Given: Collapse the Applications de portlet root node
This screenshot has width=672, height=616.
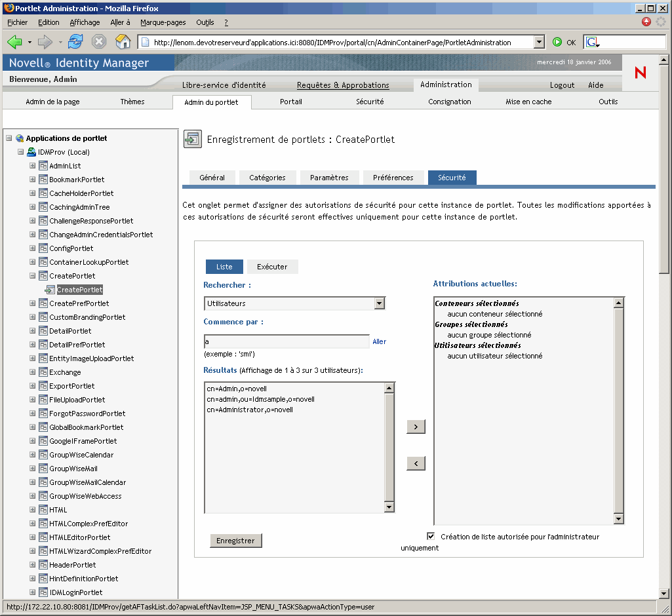Looking at the screenshot, I should [x=9, y=138].
